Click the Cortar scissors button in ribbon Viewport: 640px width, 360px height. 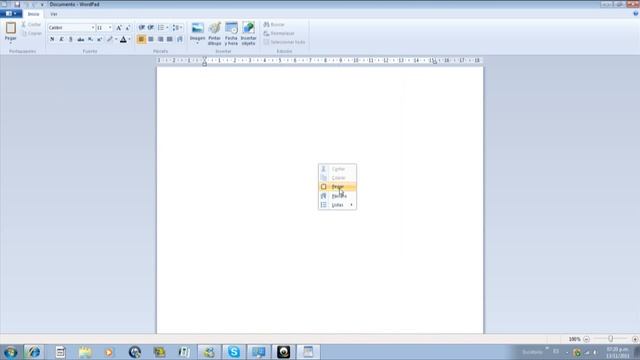(31, 24)
